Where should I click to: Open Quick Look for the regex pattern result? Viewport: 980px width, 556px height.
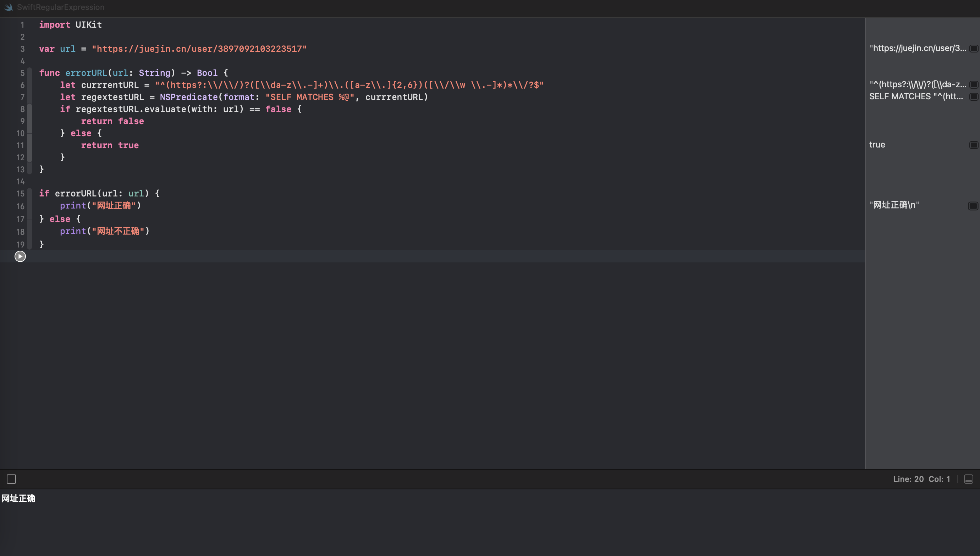pyautogui.click(x=974, y=85)
